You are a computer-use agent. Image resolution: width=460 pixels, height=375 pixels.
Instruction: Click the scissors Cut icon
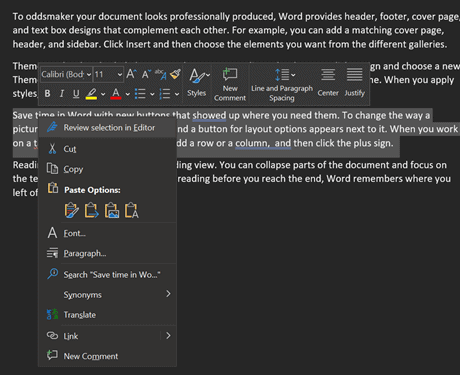click(x=52, y=149)
